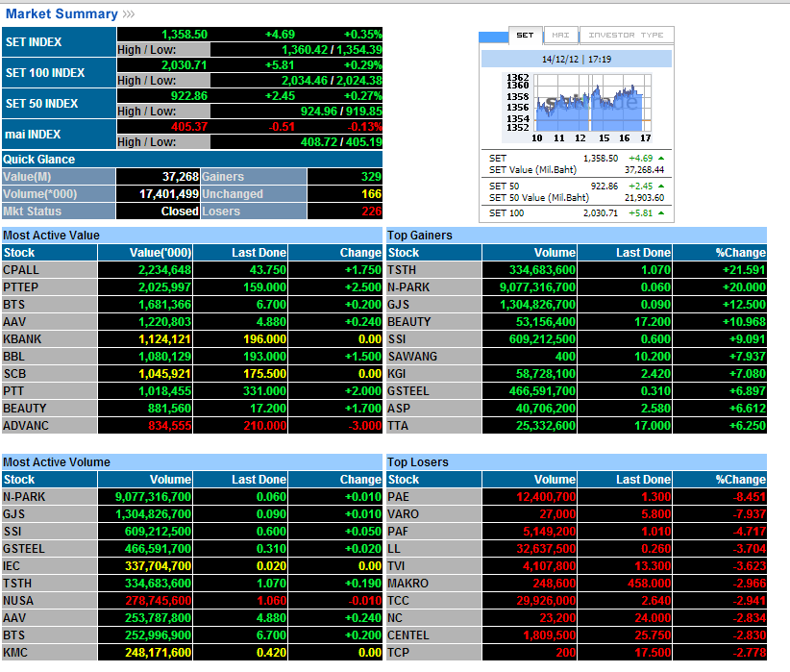Open BBL in Most Active Value
Image resolution: width=790 pixels, height=672 pixels.
[x=13, y=357]
